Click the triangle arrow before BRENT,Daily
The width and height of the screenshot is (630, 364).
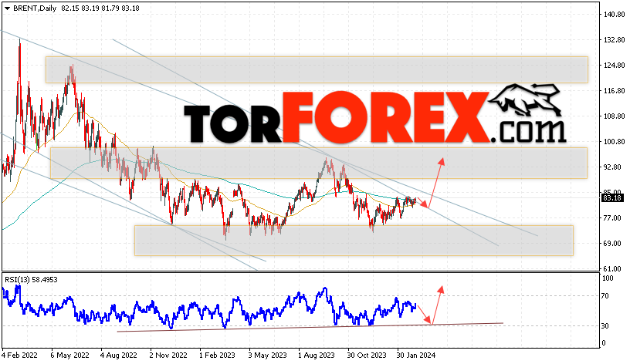pos(7,8)
